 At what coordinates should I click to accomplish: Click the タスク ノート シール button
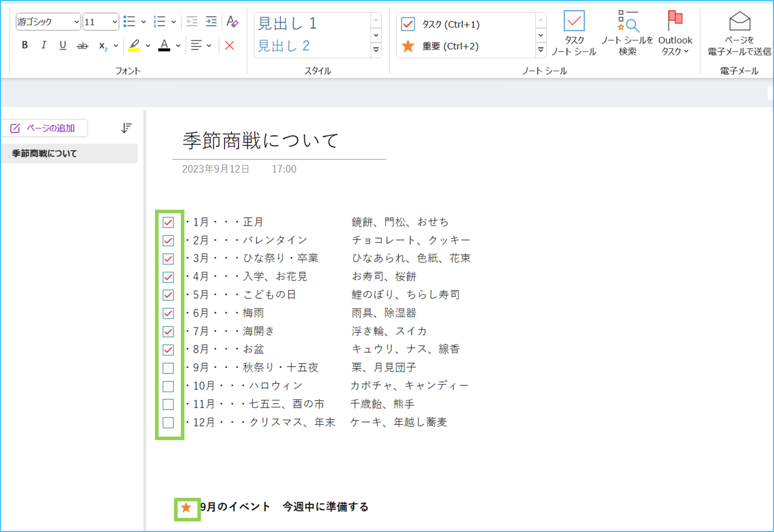coord(574,34)
